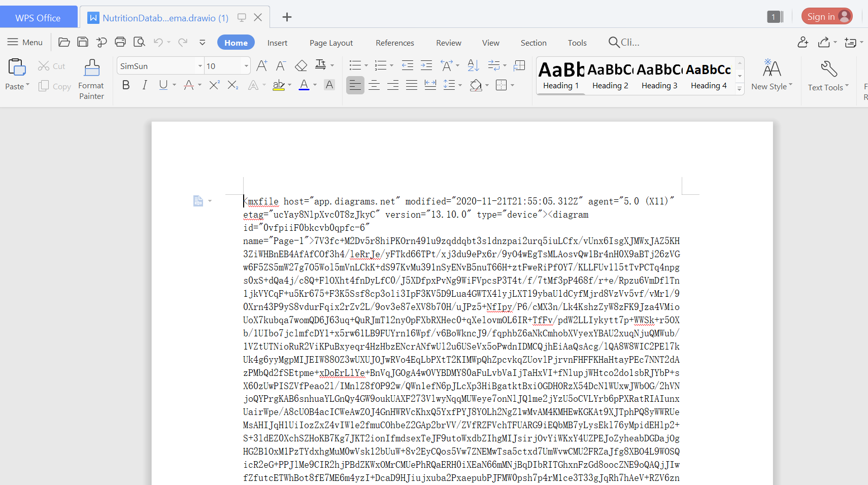The width and height of the screenshot is (868, 485).
Task: Toggle Superscript formatting
Action: pyautogui.click(x=214, y=85)
